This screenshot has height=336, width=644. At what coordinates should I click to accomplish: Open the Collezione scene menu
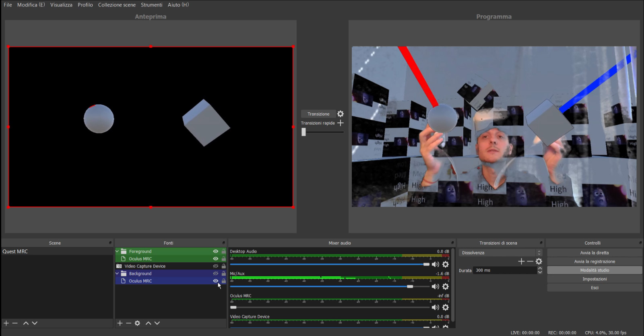click(117, 5)
